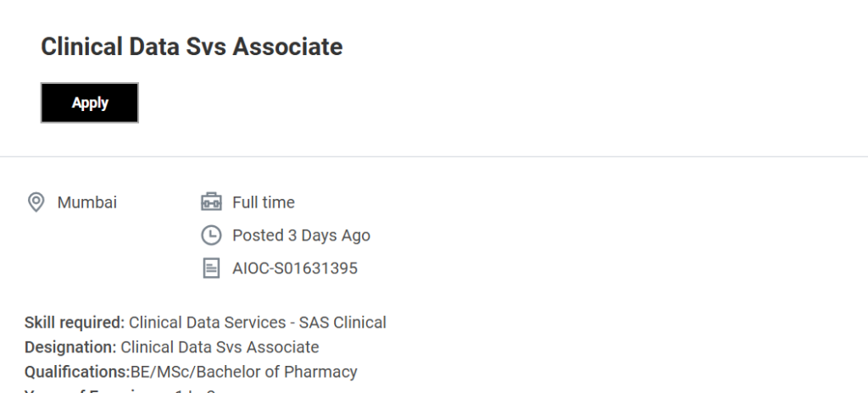
Task: Select the Mumbai location text
Action: pyautogui.click(x=86, y=202)
